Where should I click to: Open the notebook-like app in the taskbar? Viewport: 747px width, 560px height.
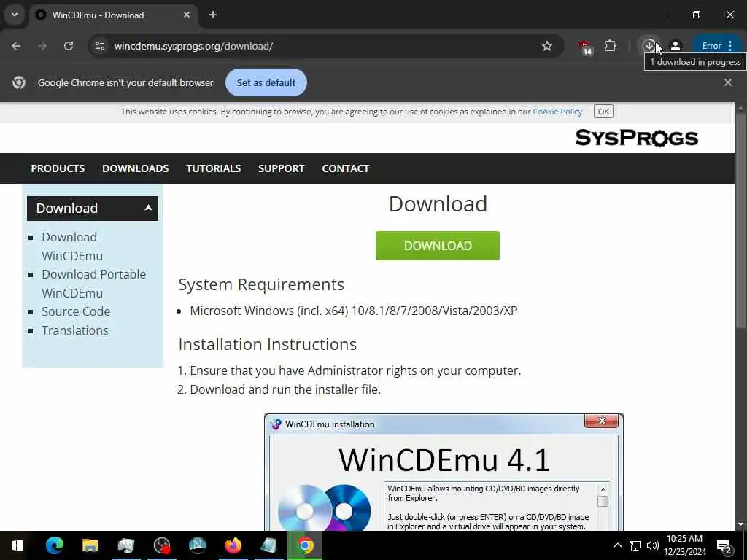(269, 545)
